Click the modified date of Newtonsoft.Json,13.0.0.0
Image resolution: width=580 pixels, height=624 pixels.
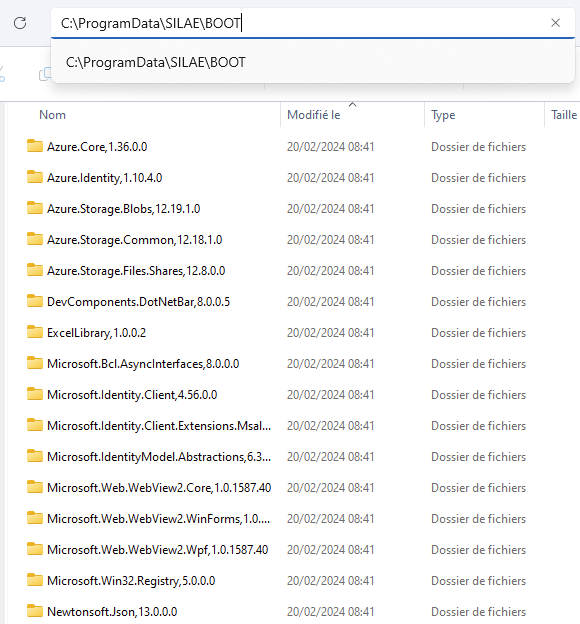331,612
